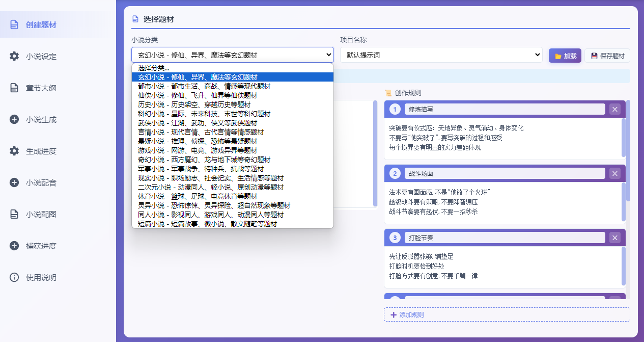Go to 小说配音 sidebar item
The image size is (644, 342).
pyautogui.click(x=41, y=182)
